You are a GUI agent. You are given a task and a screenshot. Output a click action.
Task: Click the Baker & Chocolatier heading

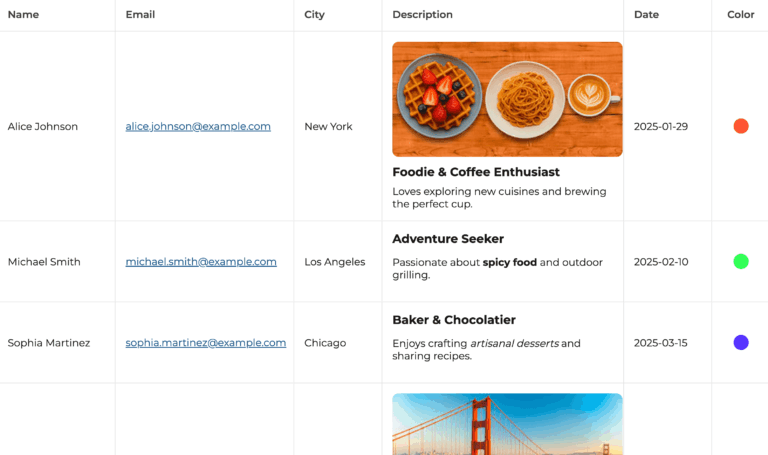coord(454,320)
